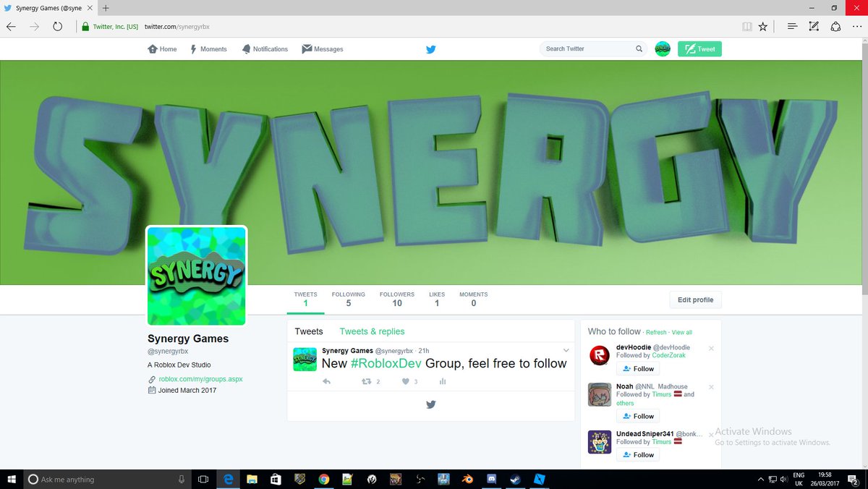
Task: Open the roblox.com/my/groups.aspx profile link
Action: coord(200,379)
